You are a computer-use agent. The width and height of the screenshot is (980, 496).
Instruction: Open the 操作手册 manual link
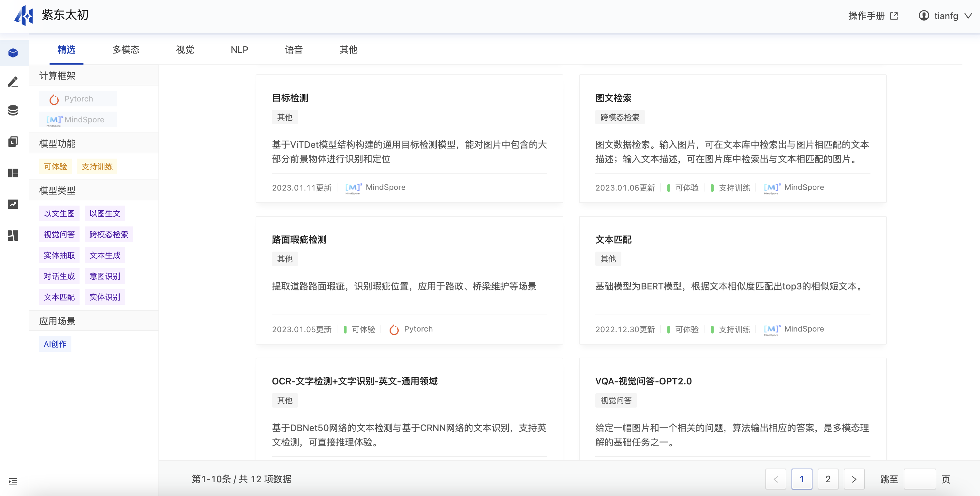pyautogui.click(x=866, y=16)
